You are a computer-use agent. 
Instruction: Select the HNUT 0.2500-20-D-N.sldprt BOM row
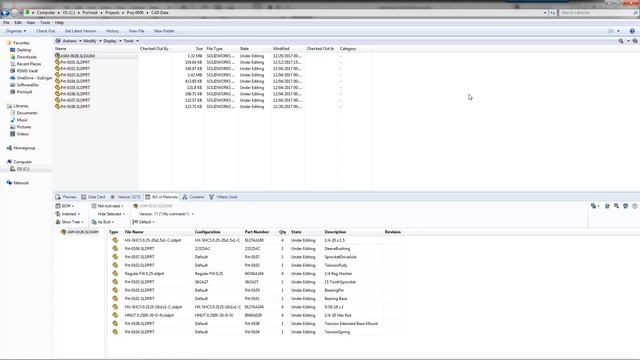click(x=255, y=315)
